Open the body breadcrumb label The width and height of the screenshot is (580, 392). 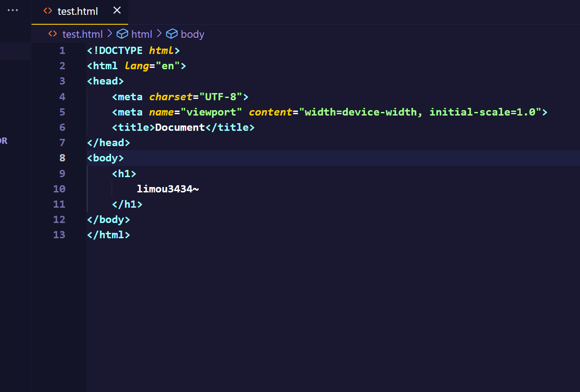point(192,34)
